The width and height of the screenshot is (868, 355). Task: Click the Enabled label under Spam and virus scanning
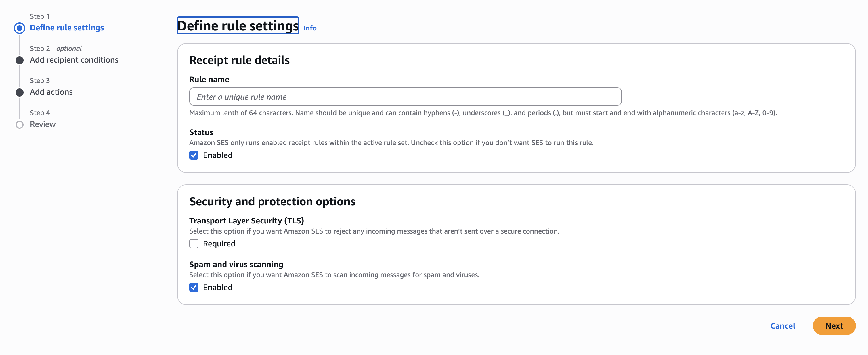click(218, 288)
